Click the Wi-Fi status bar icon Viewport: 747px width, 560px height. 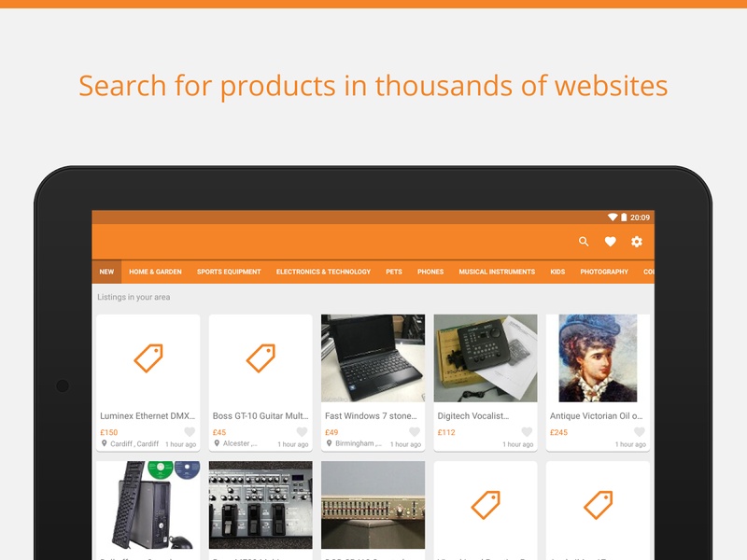pyautogui.click(x=613, y=217)
